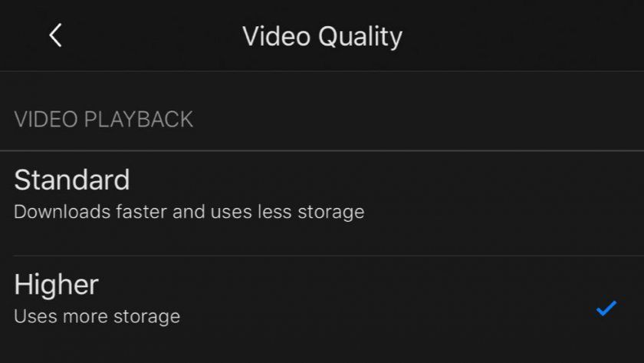
Task: Click the Higher label text
Action: 56,285
